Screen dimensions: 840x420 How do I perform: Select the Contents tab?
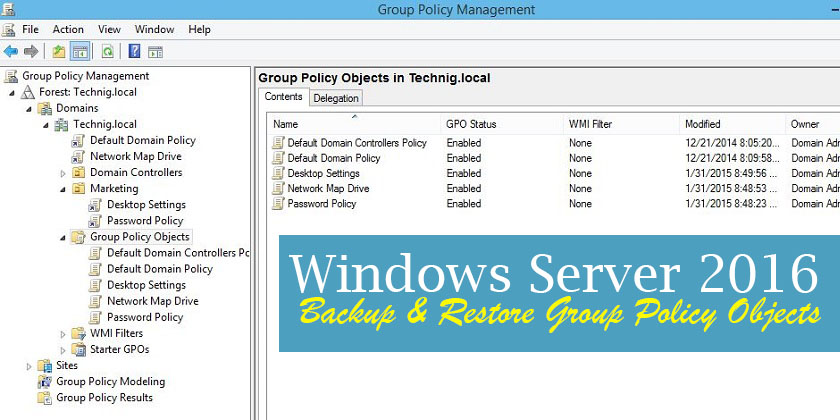(x=284, y=96)
